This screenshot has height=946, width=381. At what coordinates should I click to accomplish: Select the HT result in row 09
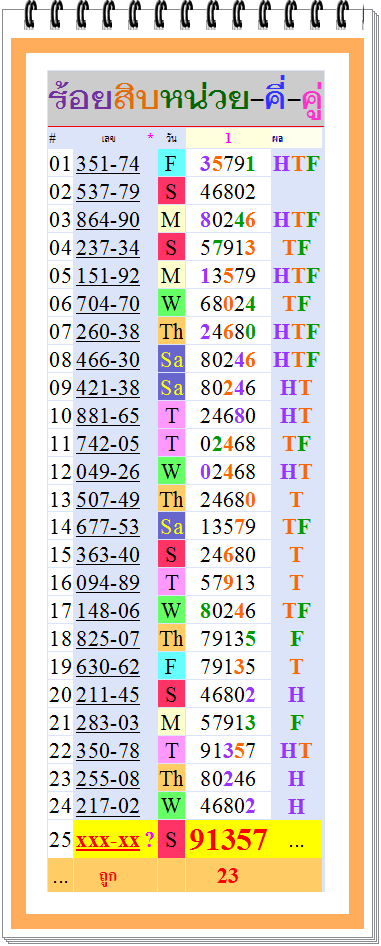coord(296,387)
